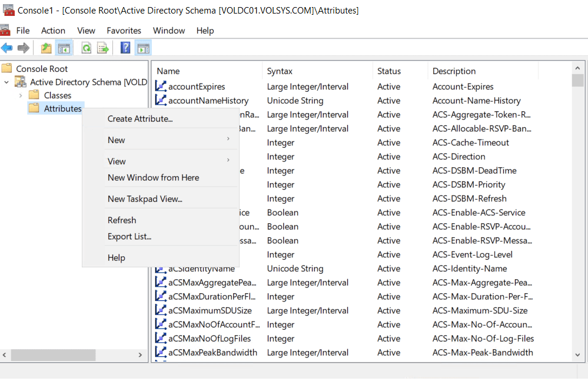Click the Forward arrow toolbar icon

pos(24,48)
